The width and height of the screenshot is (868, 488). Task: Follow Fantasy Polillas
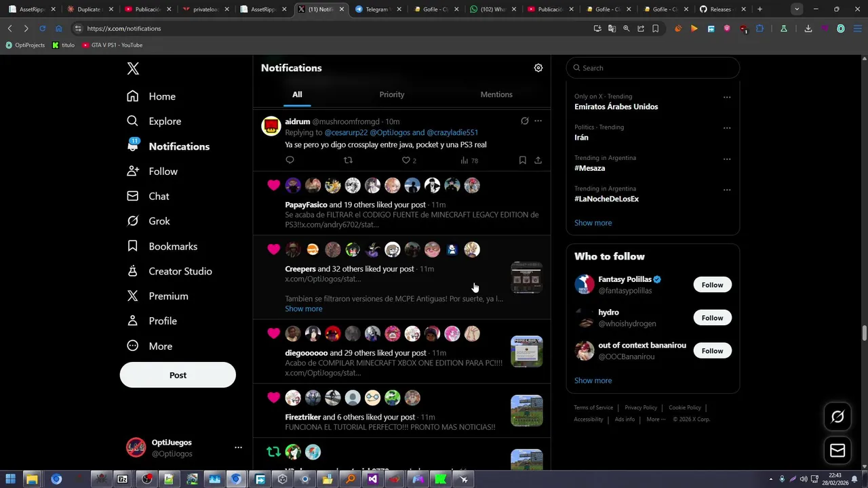pos(712,285)
